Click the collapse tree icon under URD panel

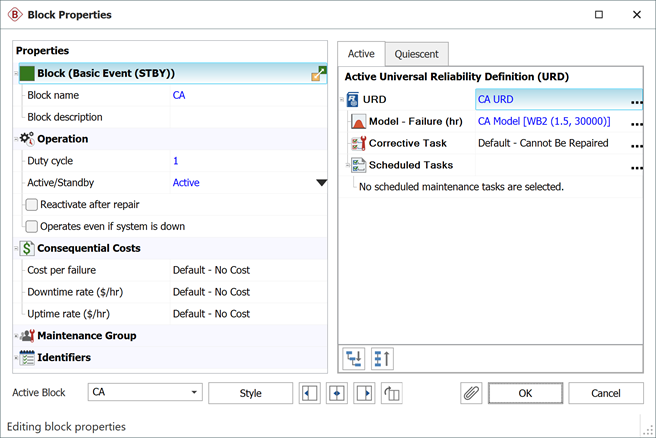tap(381, 357)
